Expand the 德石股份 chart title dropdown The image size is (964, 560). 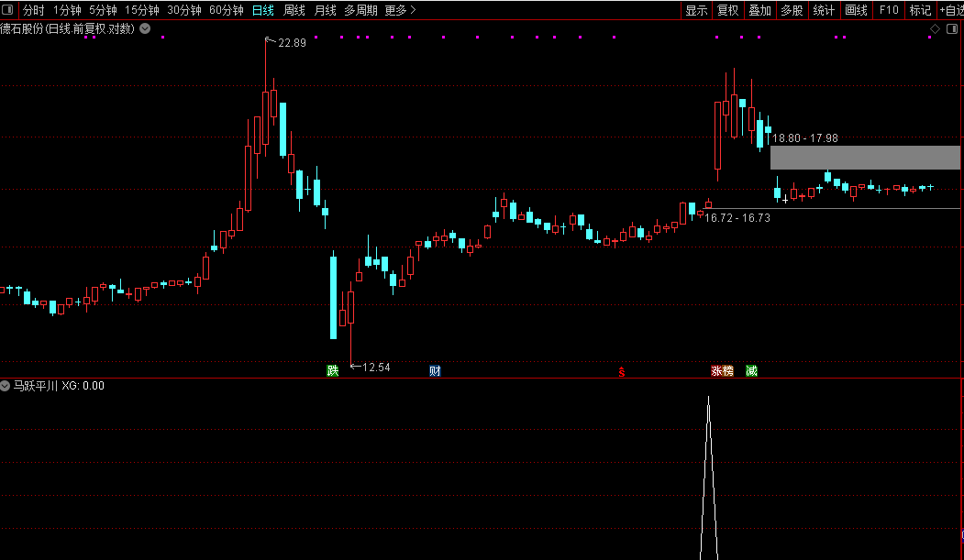(x=145, y=28)
